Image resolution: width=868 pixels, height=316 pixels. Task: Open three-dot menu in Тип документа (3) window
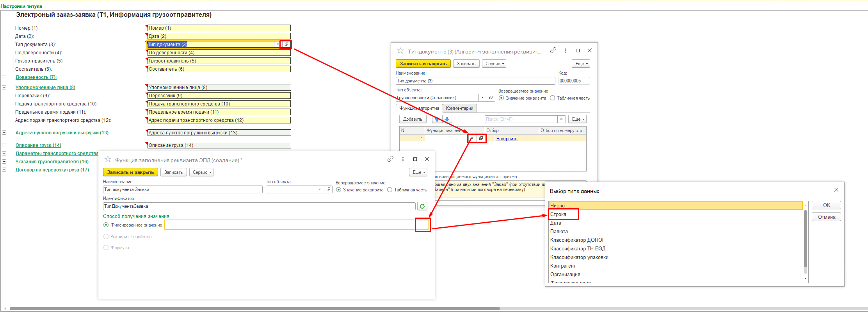coord(566,51)
